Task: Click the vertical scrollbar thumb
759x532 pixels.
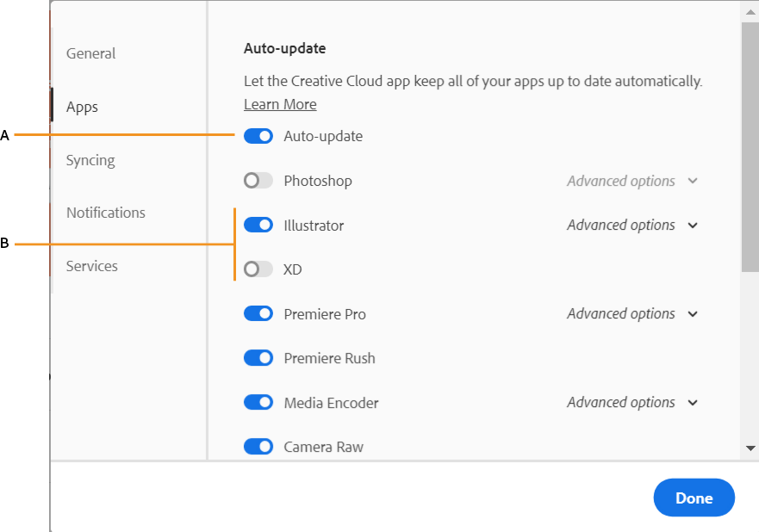Action: click(750, 146)
